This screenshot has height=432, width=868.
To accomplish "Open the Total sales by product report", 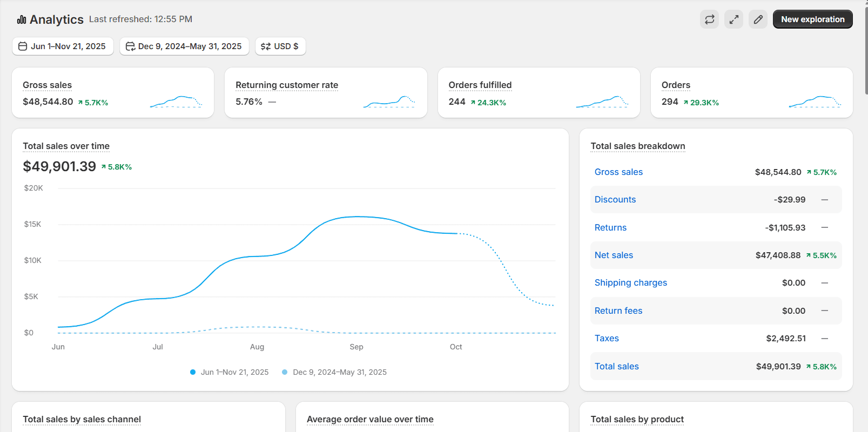I will coord(637,419).
